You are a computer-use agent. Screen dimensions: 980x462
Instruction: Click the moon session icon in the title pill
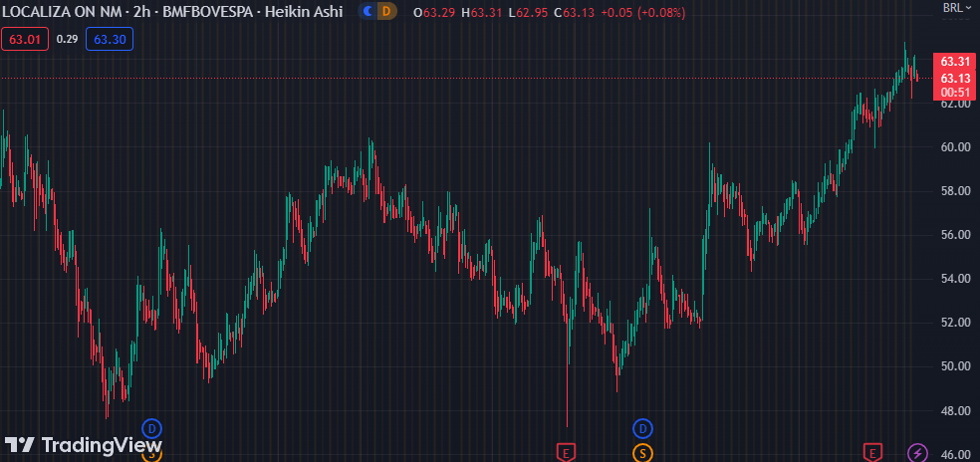pyautogui.click(x=368, y=11)
